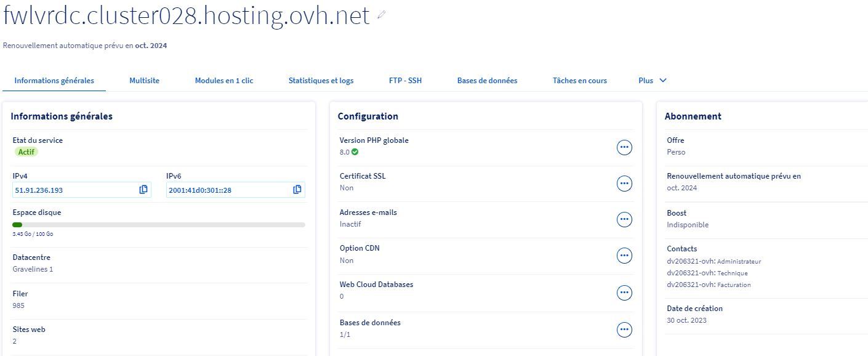
Task: Open the Modules en 1 clic tab
Action: 224,81
